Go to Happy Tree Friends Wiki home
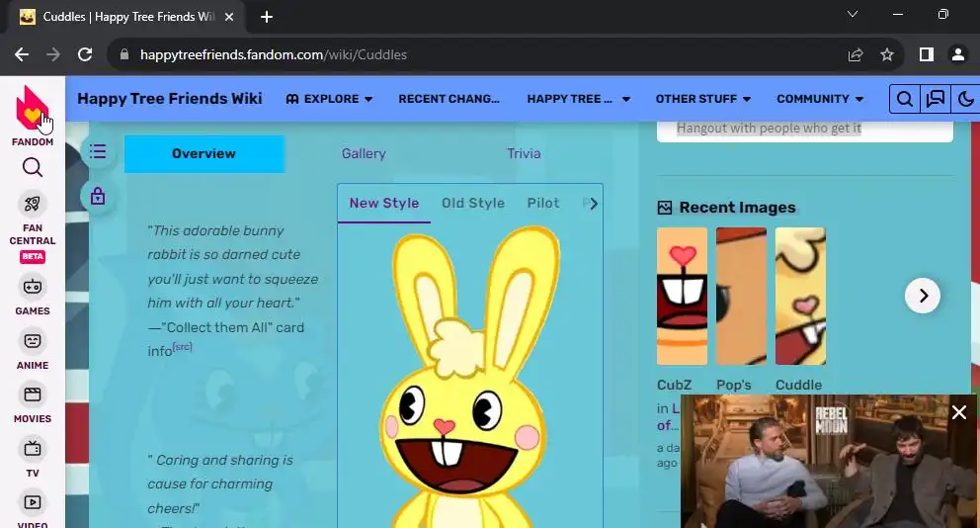 [x=169, y=99]
